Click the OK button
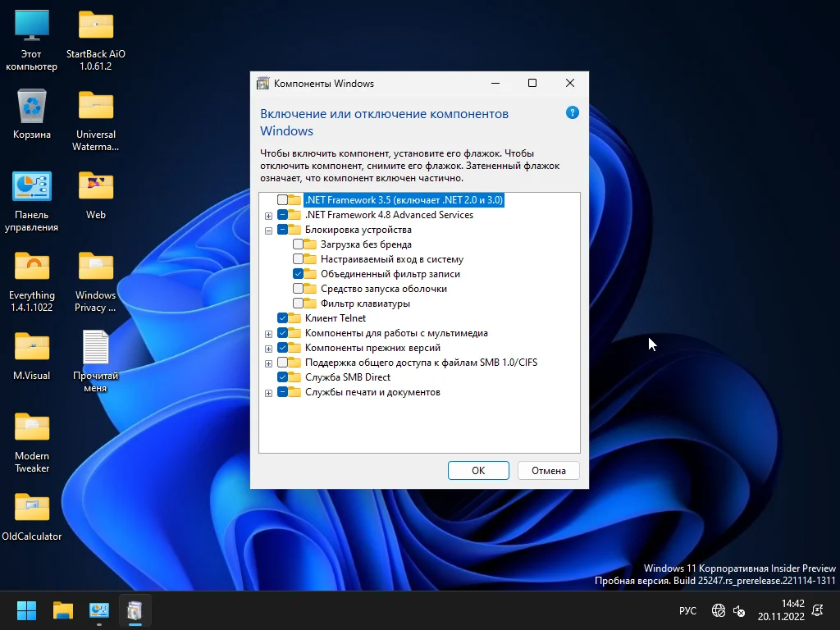The width and height of the screenshot is (840, 630). point(478,470)
